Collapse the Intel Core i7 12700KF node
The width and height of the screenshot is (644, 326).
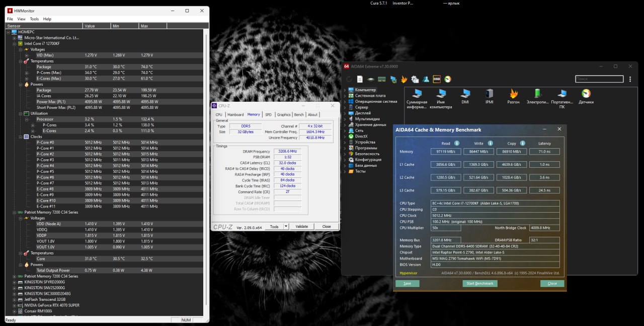click(x=14, y=44)
